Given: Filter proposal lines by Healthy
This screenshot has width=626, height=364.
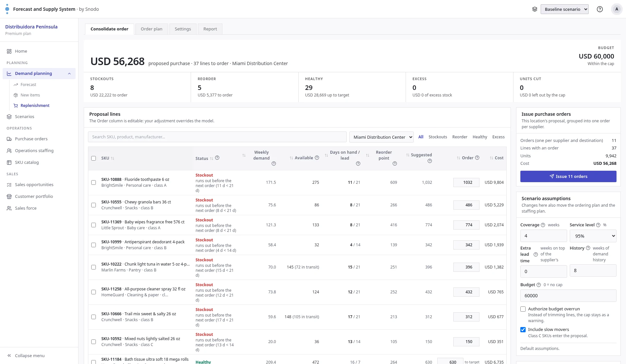Looking at the screenshot, I should (480, 137).
